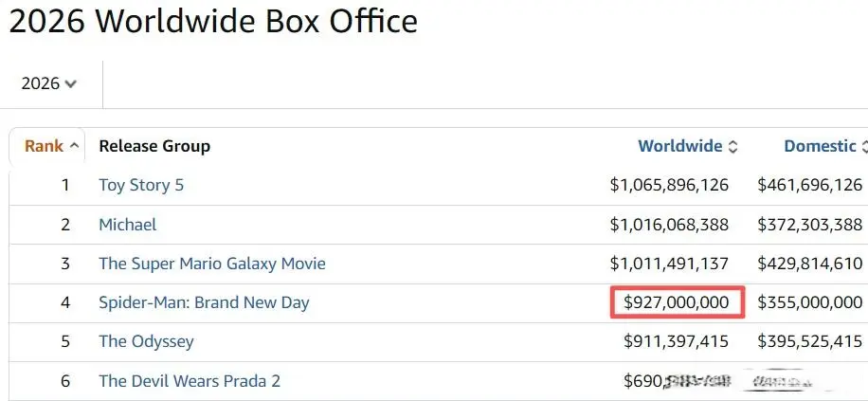Open Spider-Man: Brand New Day link
The width and height of the screenshot is (868, 401).
click(x=204, y=302)
